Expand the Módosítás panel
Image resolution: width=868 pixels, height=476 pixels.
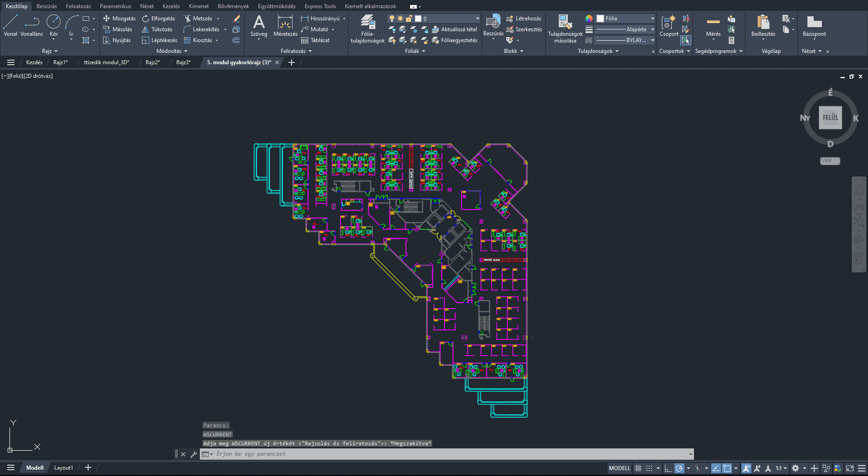[x=172, y=51]
